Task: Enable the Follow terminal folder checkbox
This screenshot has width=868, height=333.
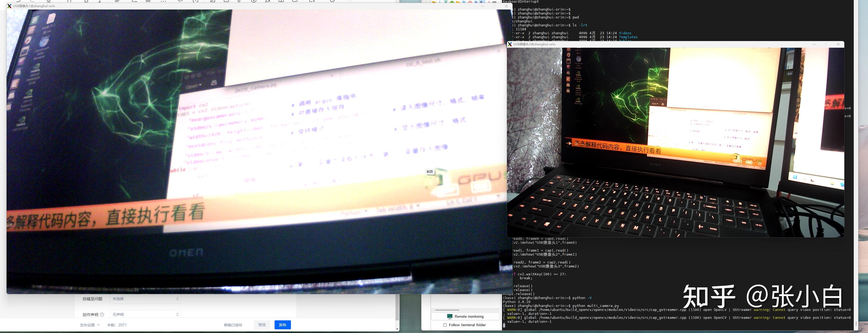Action: (x=445, y=325)
